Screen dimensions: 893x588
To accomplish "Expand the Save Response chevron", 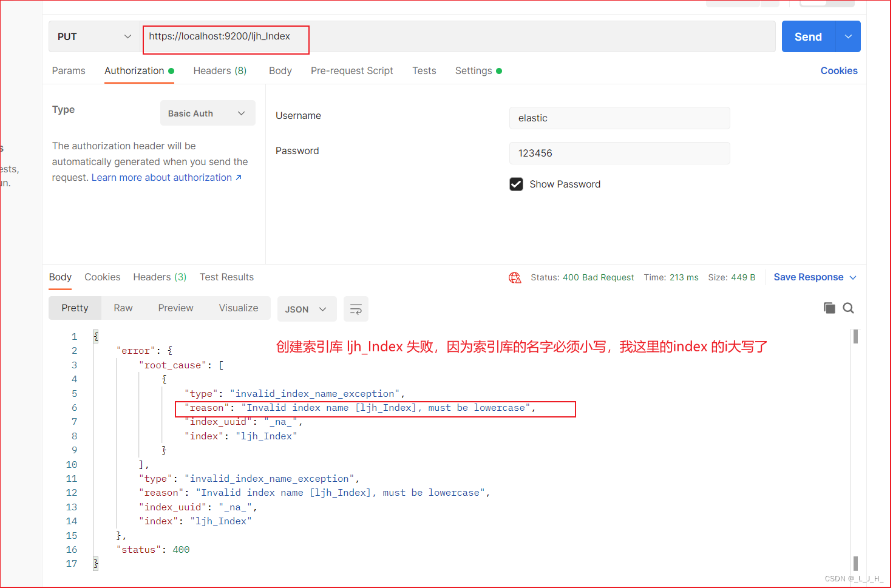I will tap(852, 278).
